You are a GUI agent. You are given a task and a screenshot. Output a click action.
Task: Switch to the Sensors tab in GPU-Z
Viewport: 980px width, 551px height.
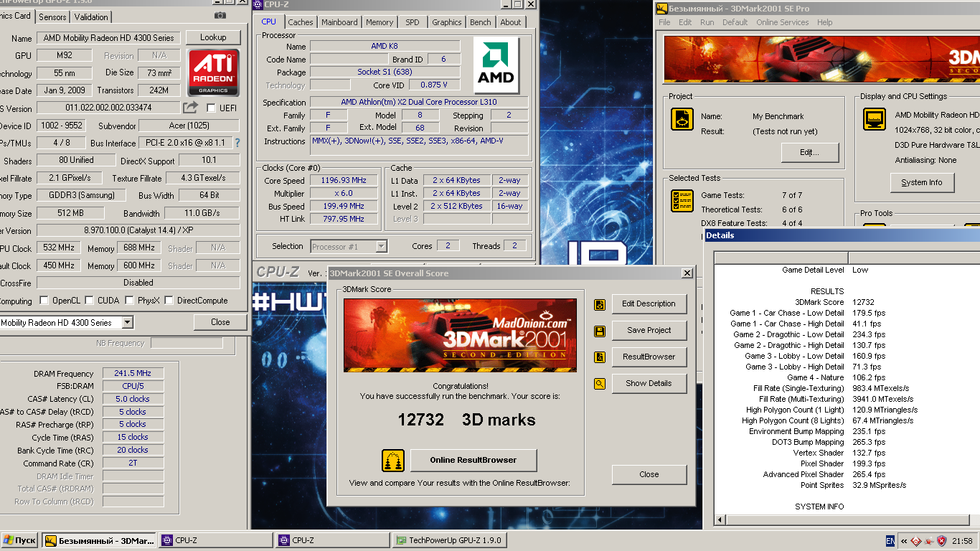coord(52,17)
